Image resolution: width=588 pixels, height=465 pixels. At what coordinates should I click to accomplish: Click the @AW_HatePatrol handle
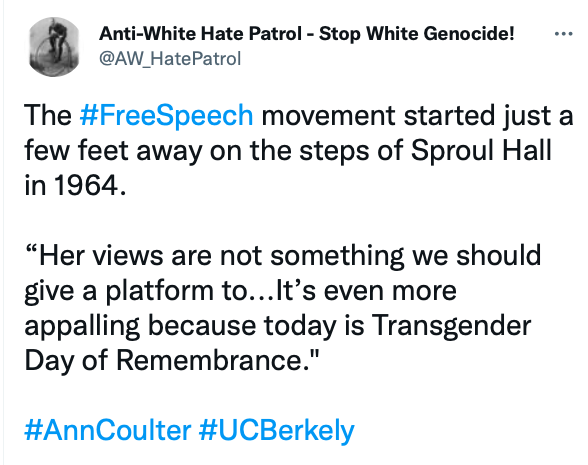point(170,59)
